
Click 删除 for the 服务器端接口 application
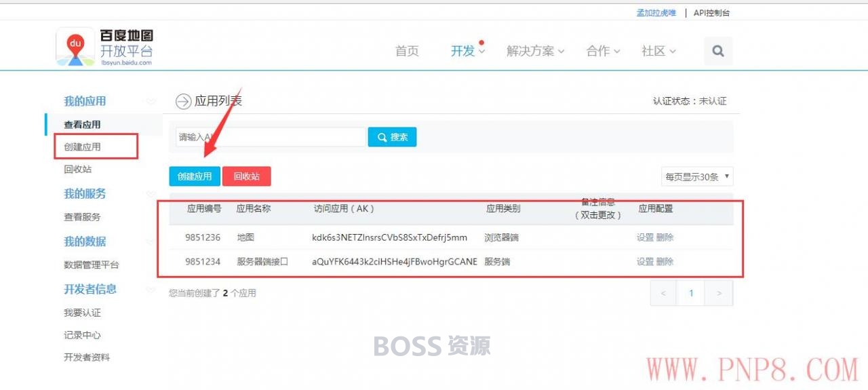click(665, 261)
